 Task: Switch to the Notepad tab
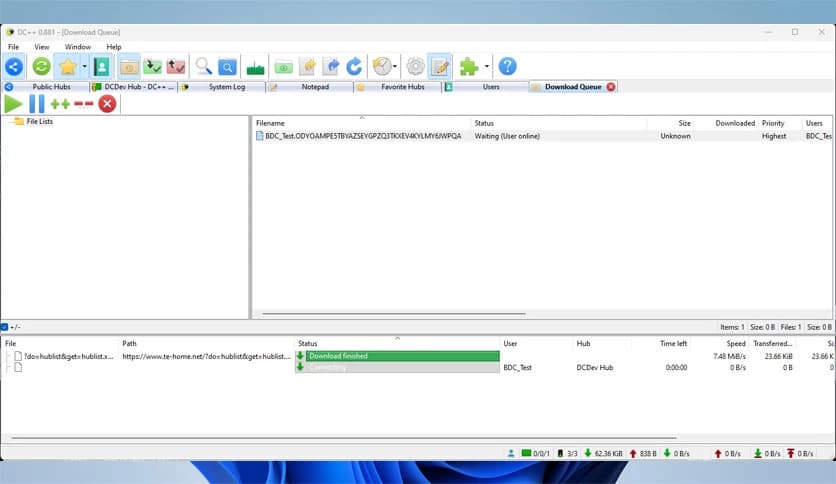(310, 87)
